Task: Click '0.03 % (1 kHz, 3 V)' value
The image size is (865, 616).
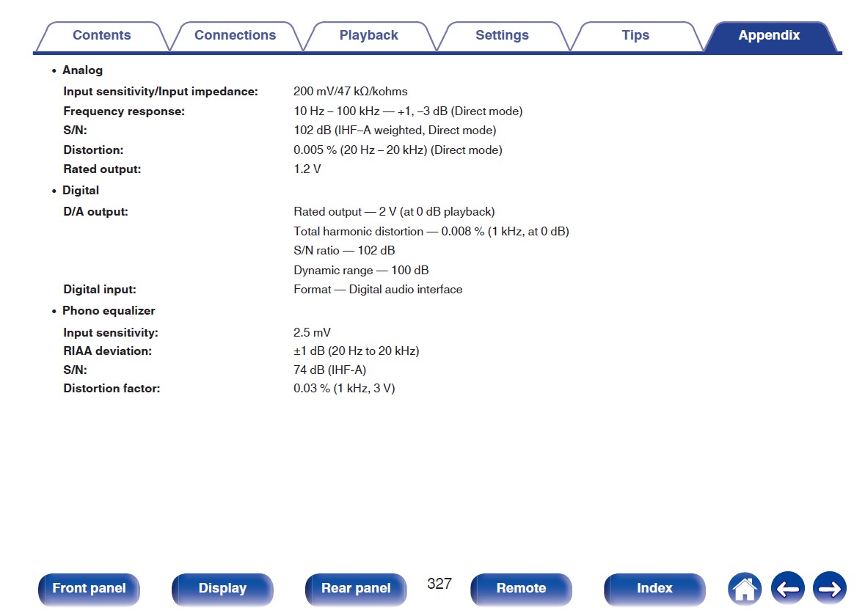Action: [344, 388]
